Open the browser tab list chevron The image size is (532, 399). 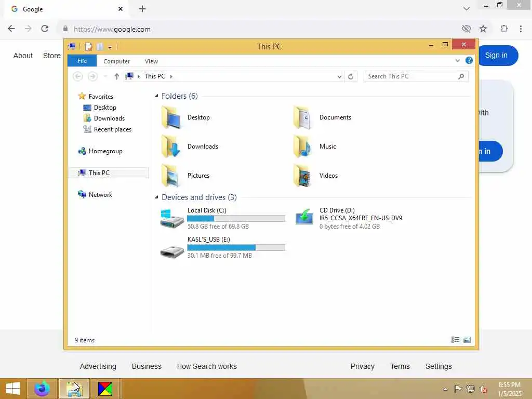[x=467, y=8]
